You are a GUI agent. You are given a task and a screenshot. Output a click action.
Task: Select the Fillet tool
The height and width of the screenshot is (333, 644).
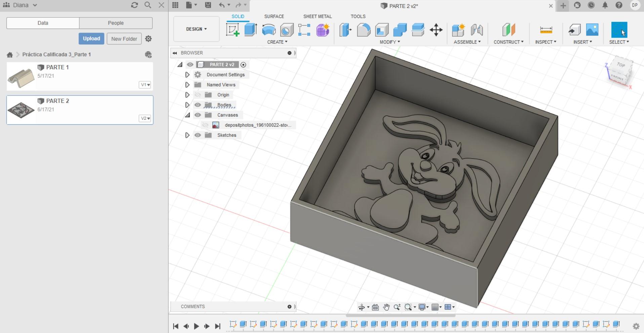pos(363,30)
